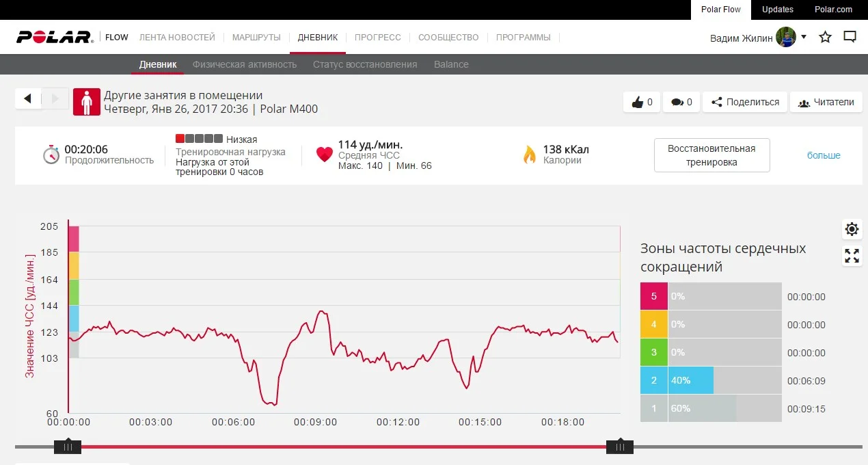The image size is (868, 465).
Task: Click больше link for more details
Action: [x=824, y=155]
